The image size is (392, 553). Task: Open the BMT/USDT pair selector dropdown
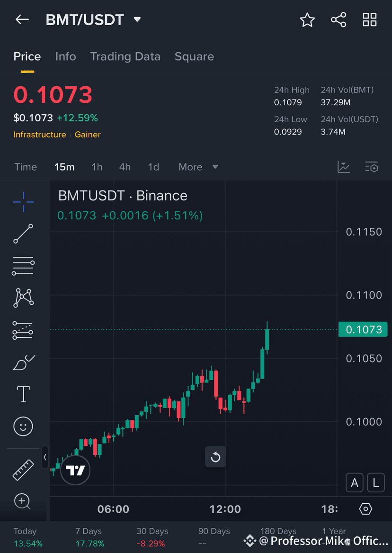point(137,20)
